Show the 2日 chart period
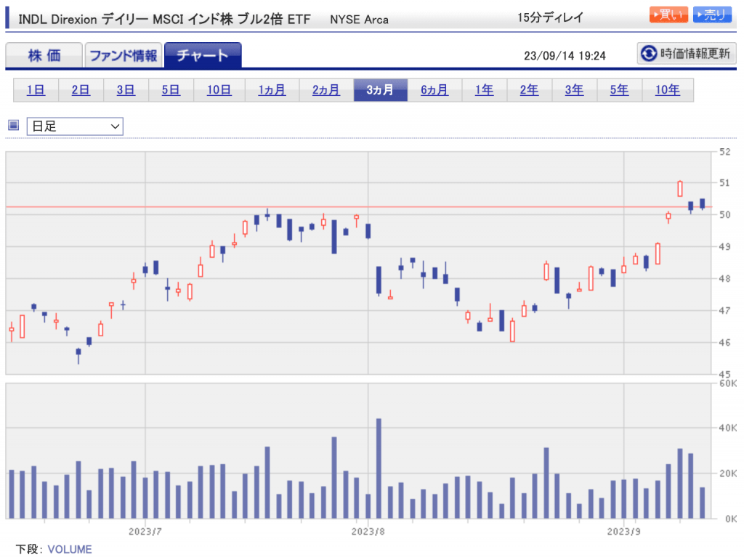 click(81, 90)
